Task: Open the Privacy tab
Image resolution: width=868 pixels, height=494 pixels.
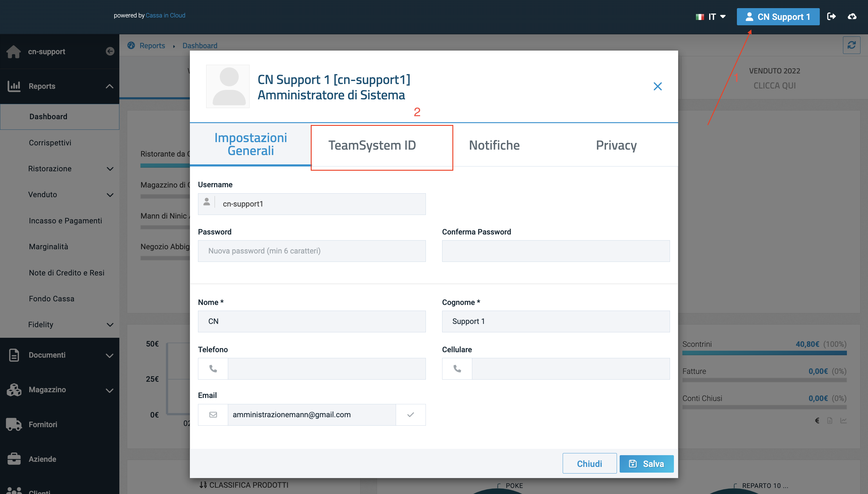Action: pyautogui.click(x=616, y=145)
